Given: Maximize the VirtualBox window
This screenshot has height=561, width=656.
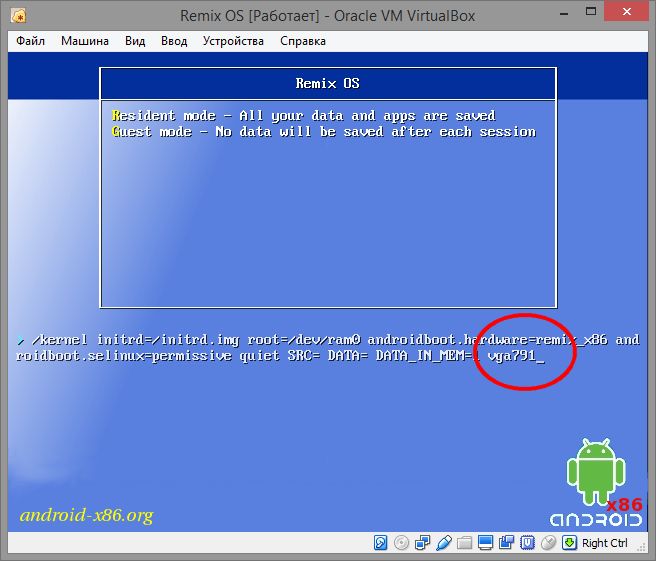Looking at the screenshot, I should click(591, 12).
